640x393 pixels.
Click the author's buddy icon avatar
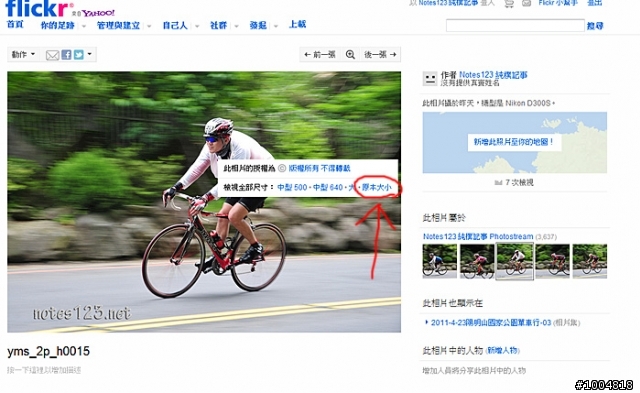tap(430, 78)
